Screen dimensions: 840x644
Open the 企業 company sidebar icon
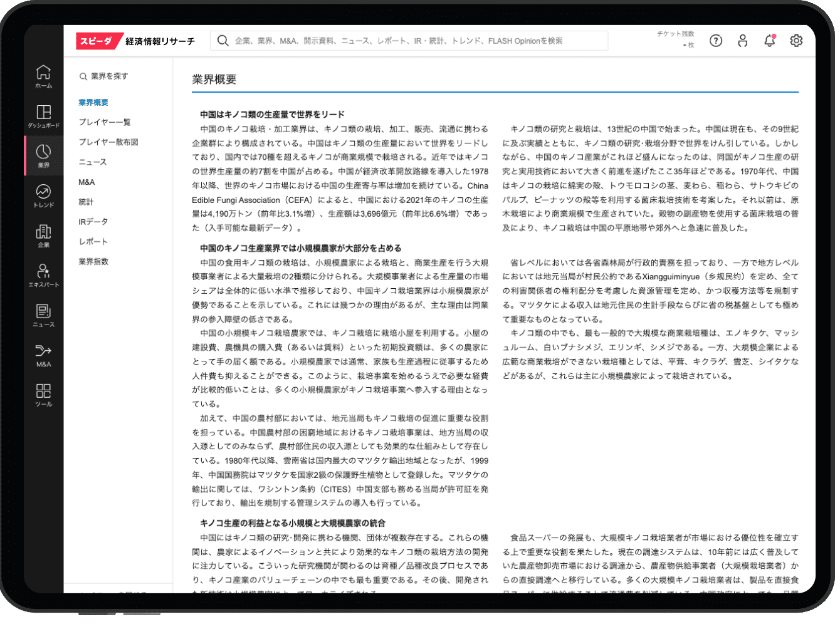pyautogui.click(x=43, y=236)
